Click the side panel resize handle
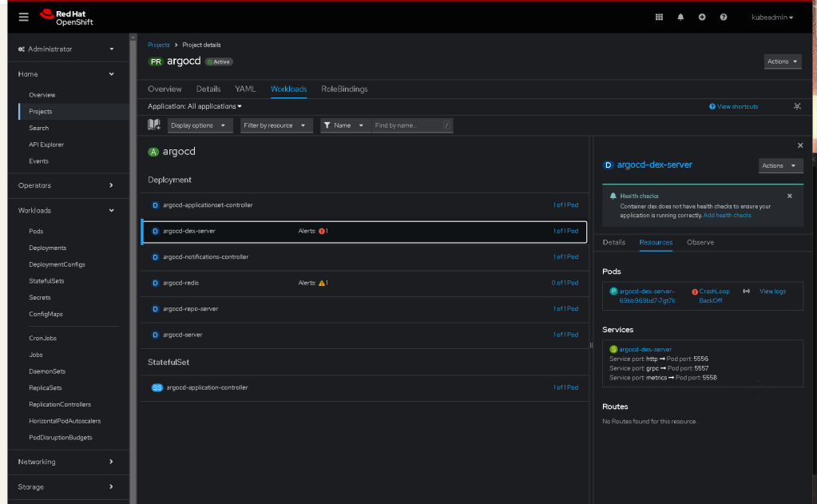The width and height of the screenshot is (817, 504). coord(591,345)
